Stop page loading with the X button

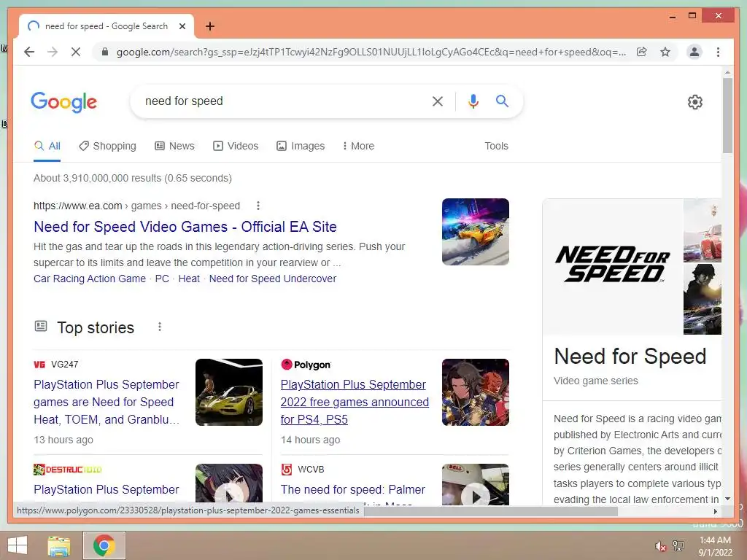(76, 52)
